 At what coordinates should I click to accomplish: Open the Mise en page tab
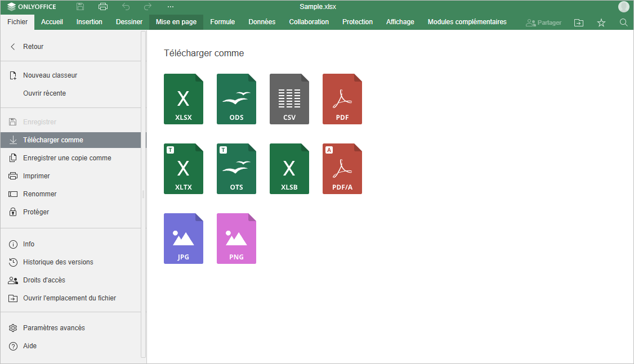pos(176,22)
